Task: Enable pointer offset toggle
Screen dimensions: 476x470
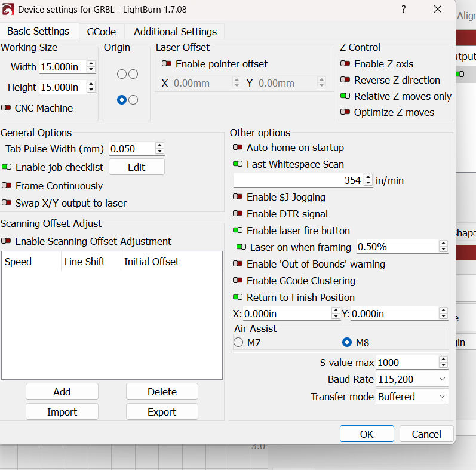Action: point(167,63)
